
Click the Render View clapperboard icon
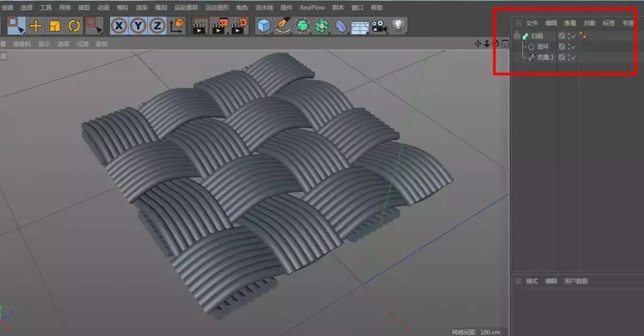point(199,26)
